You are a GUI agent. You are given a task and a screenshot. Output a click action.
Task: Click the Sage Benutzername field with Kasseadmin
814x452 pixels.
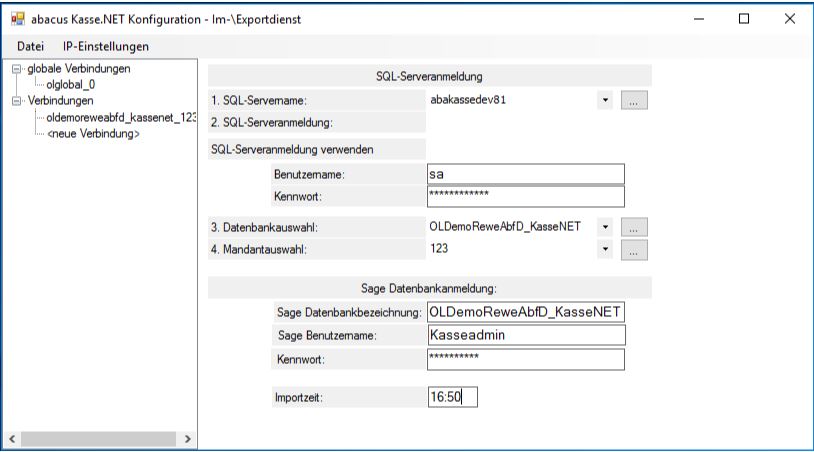(525, 336)
